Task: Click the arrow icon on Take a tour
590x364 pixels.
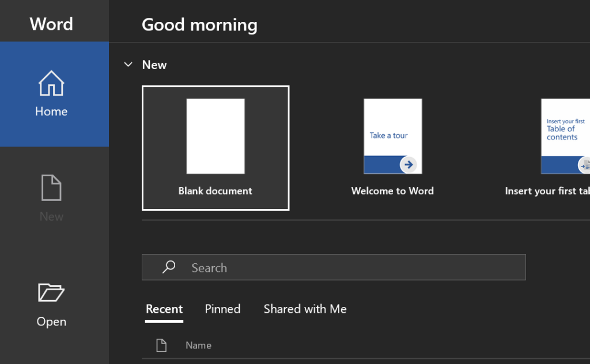Action: point(409,164)
